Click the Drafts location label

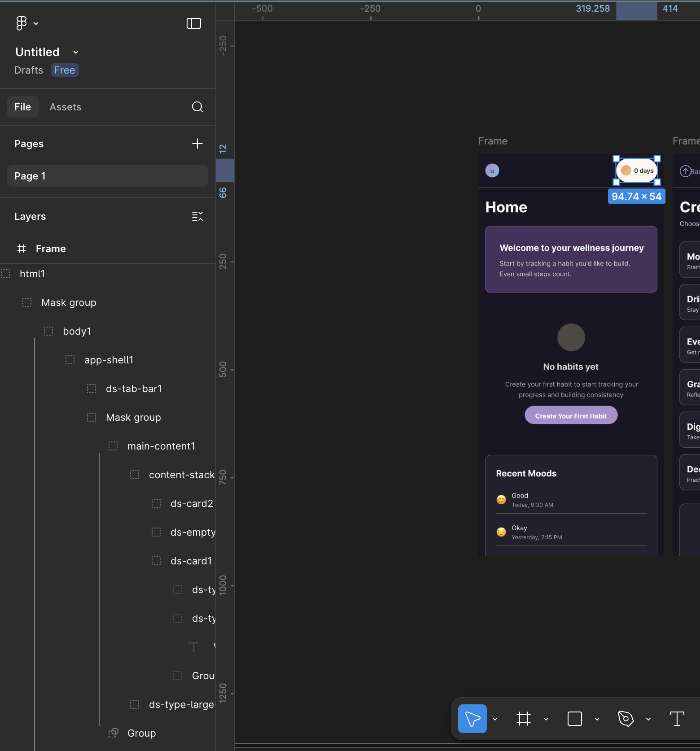coord(29,70)
